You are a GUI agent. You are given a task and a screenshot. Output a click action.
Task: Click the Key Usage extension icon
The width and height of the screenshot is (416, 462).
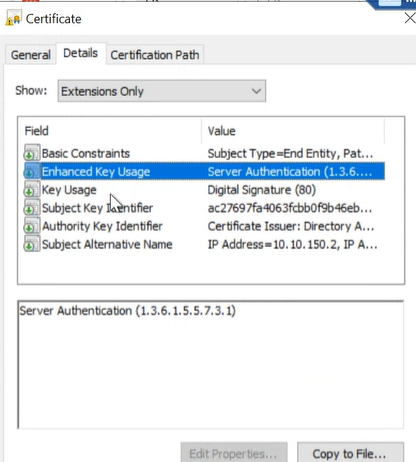tap(32, 189)
